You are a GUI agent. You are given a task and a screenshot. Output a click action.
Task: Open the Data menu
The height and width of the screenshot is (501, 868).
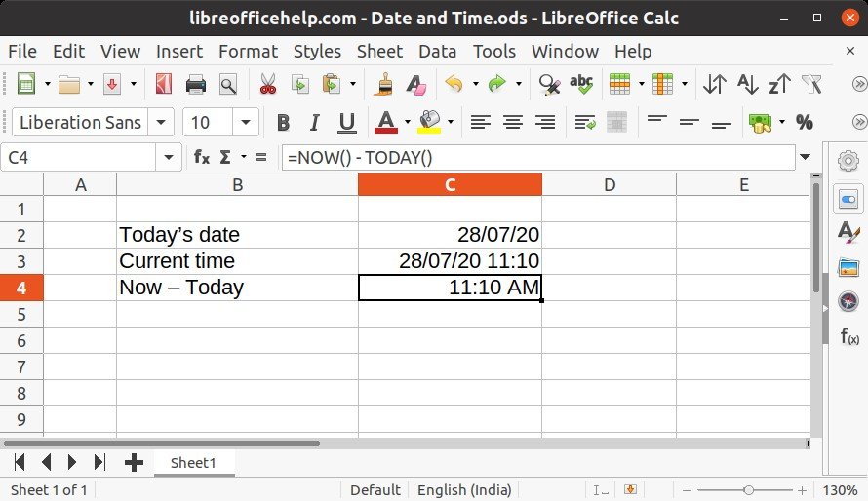tap(437, 52)
